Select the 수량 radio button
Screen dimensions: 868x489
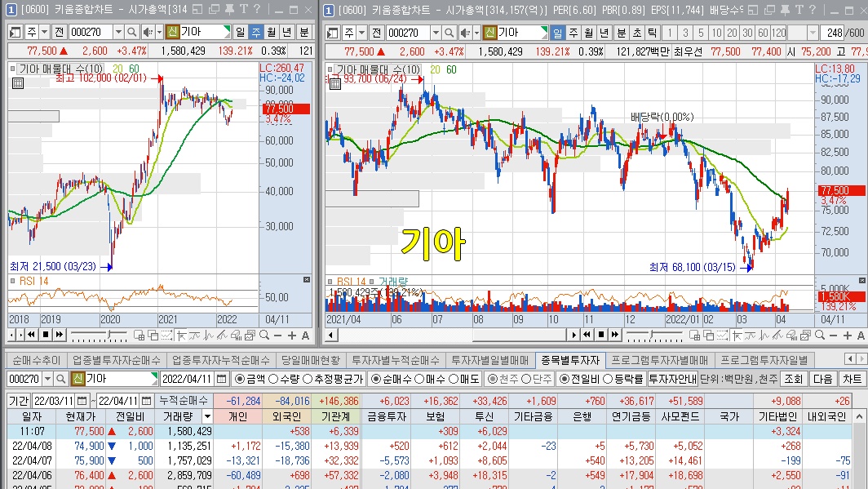(273, 379)
